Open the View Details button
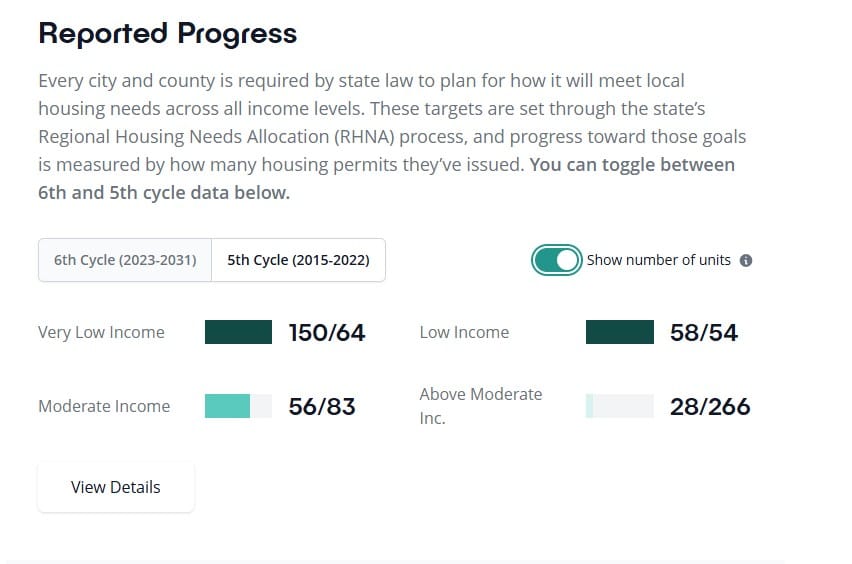Screen dimensions: 852x564 tap(116, 487)
